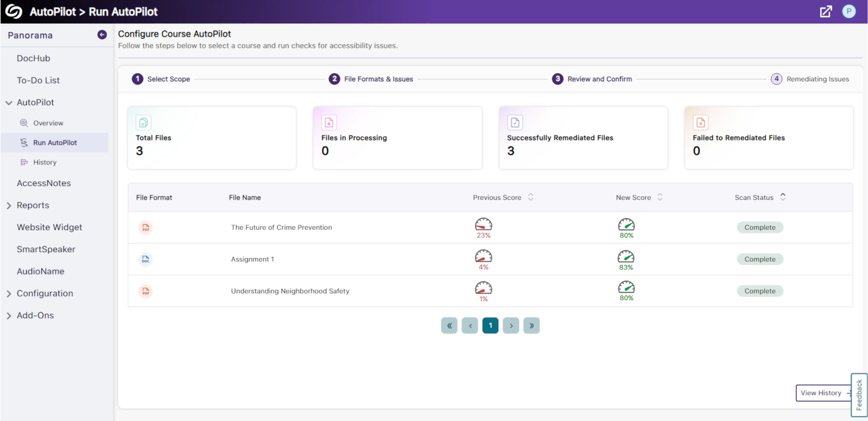Click previous score gauge showing 23%
868x421 pixels.
(x=483, y=225)
